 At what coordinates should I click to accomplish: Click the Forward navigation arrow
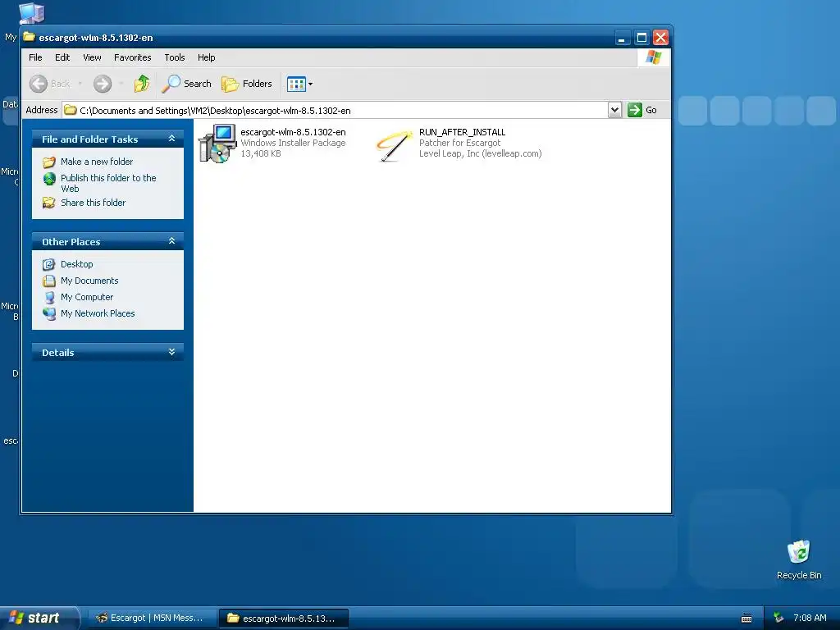coord(103,84)
